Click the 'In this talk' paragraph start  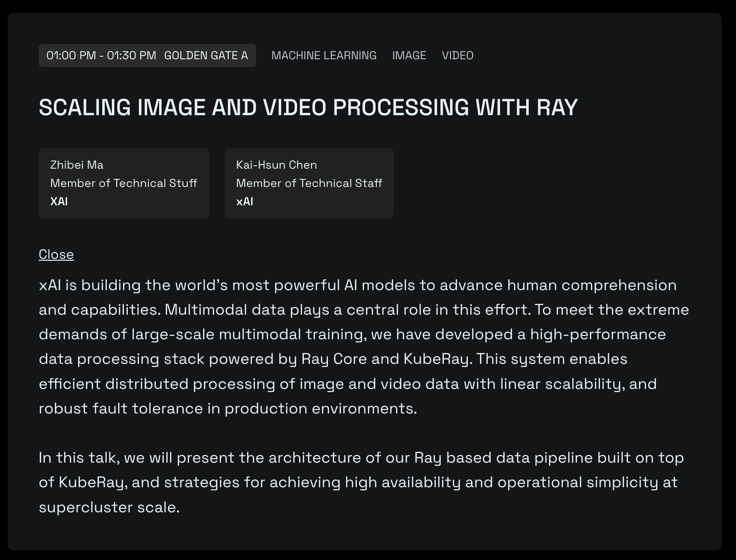pyautogui.click(x=78, y=458)
